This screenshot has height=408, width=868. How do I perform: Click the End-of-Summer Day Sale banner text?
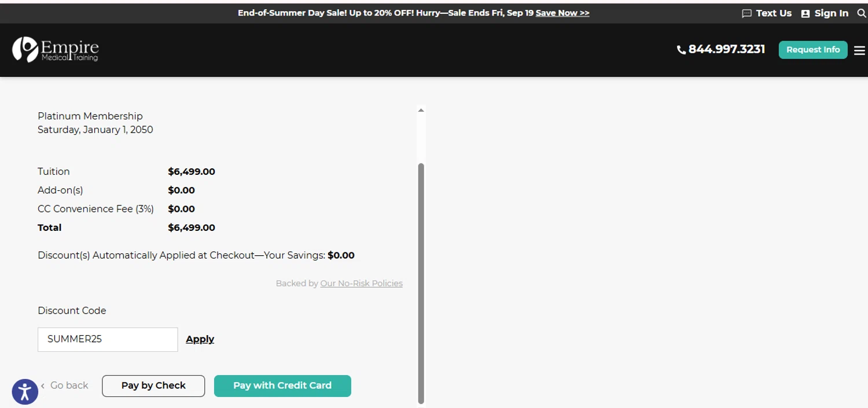coord(387,13)
